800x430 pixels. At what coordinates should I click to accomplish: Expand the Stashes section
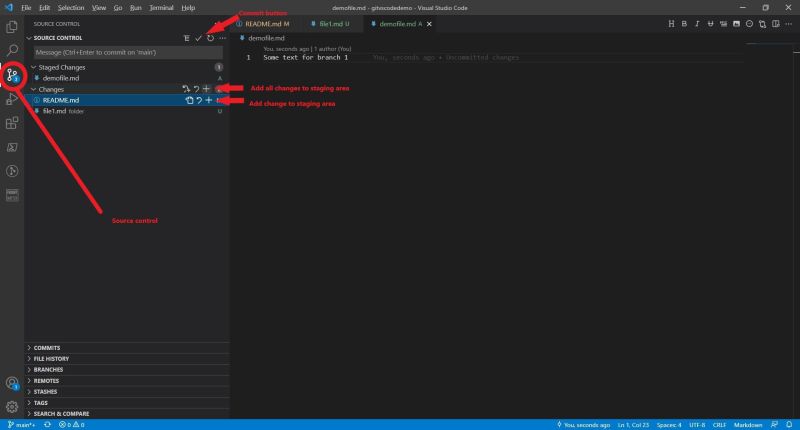click(128, 392)
